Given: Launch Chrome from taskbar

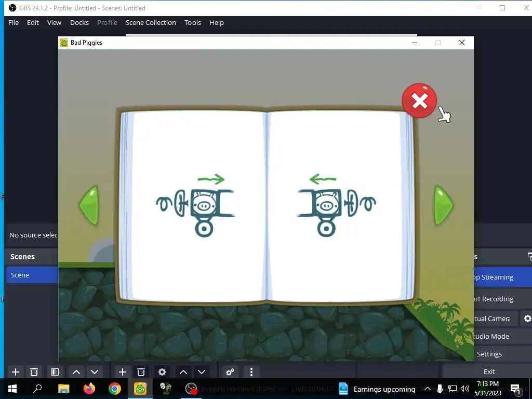Looking at the screenshot, I should click(115, 389).
